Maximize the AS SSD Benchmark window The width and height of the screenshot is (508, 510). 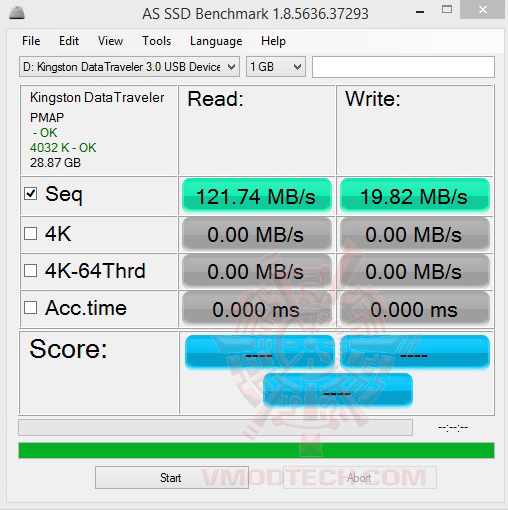[x=447, y=9]
